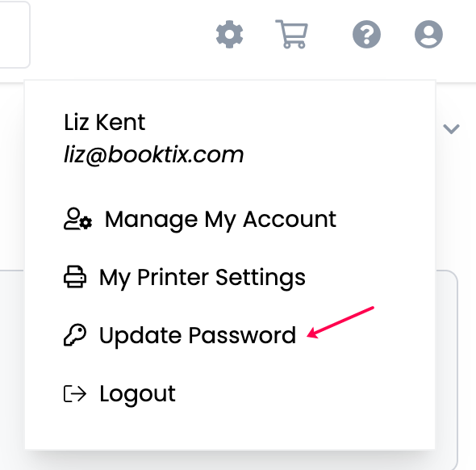This screenshot has height=470, width=476.
Task: Click the logout arrow icon
Action: point(75,393)
